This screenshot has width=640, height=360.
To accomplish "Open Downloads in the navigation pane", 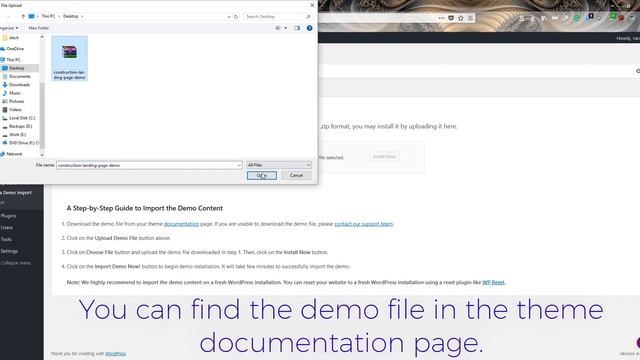I will tap(19, 85).
